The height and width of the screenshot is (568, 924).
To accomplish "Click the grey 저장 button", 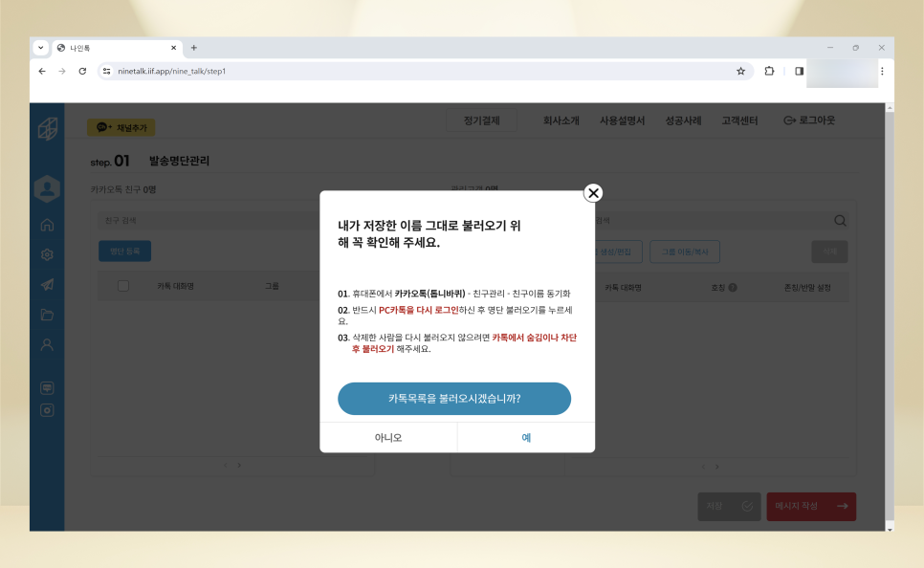I will pos(729,506).
